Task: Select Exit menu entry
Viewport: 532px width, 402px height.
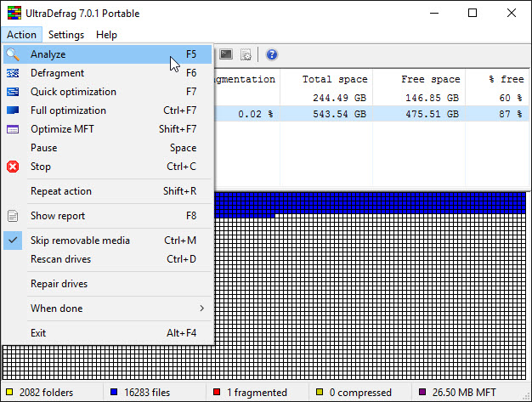Action: click(x=108, y=333)
